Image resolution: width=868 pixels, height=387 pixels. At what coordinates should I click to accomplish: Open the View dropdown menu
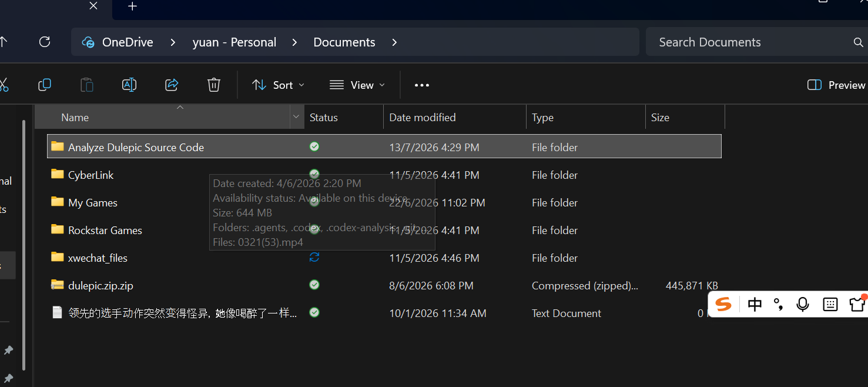(x=357, y=85)
